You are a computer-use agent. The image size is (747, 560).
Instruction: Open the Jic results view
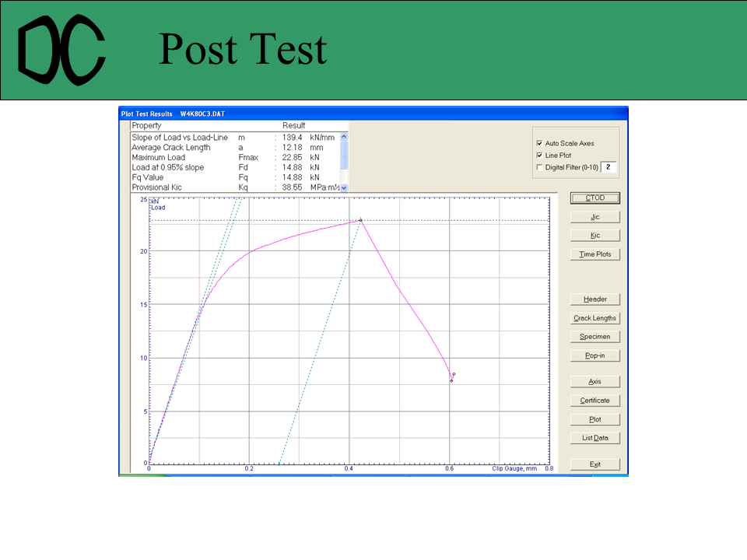(594, 217)
